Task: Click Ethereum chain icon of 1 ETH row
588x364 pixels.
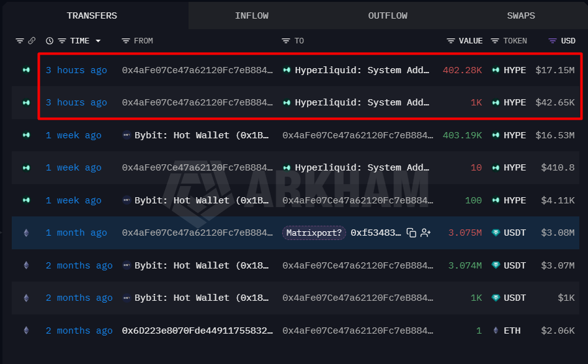Action: 26,331
